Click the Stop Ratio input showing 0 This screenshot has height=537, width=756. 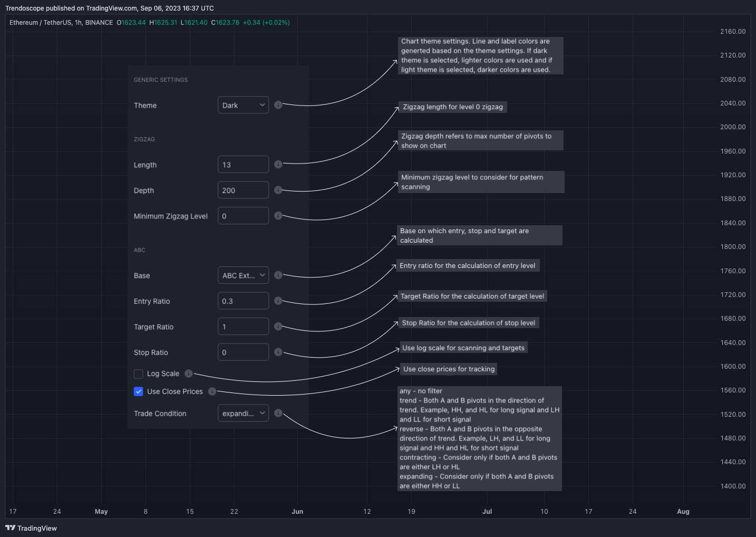pyautogui.click(x=243, y=352)
